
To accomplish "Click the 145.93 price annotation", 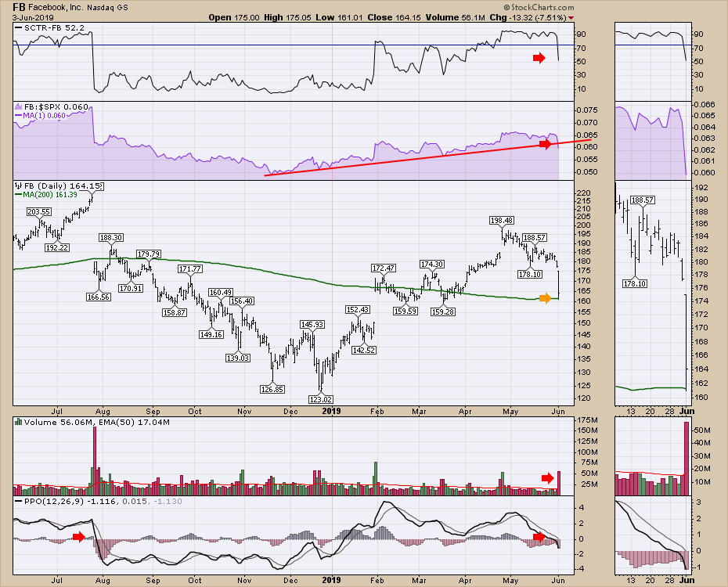I will click(x=312, y=324).
